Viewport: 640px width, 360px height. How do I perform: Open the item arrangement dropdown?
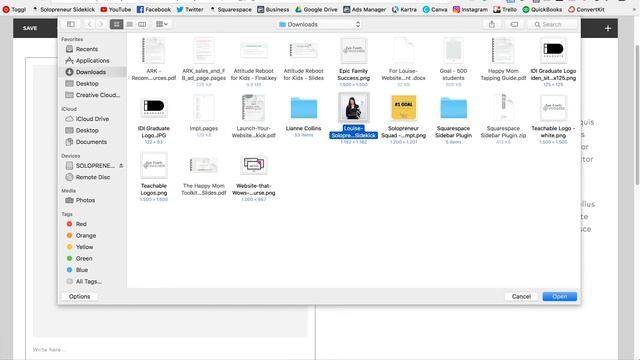tap(162, 24)
